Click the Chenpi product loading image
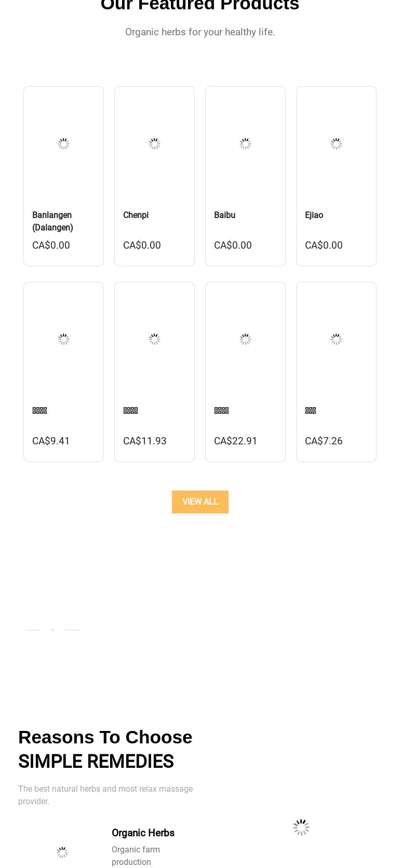Screen dimensions: 400x868 pos(154,144)
